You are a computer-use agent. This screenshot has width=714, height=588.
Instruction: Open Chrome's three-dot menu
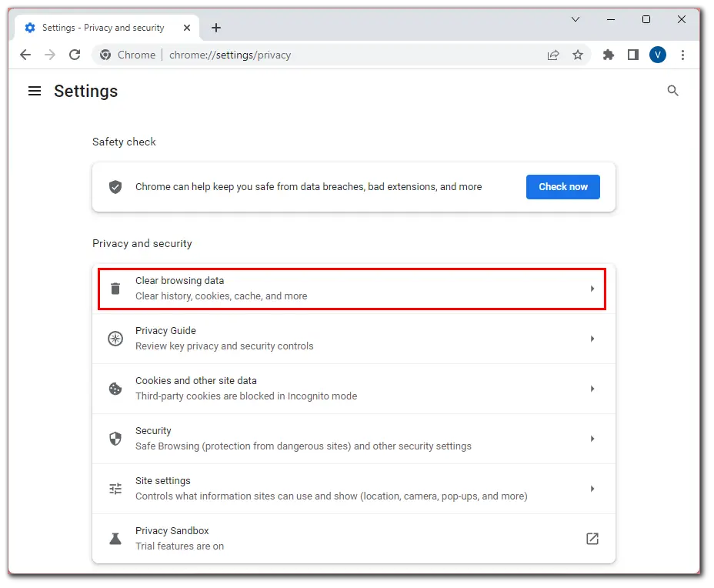pyautogui.click(x=682, y=55)
